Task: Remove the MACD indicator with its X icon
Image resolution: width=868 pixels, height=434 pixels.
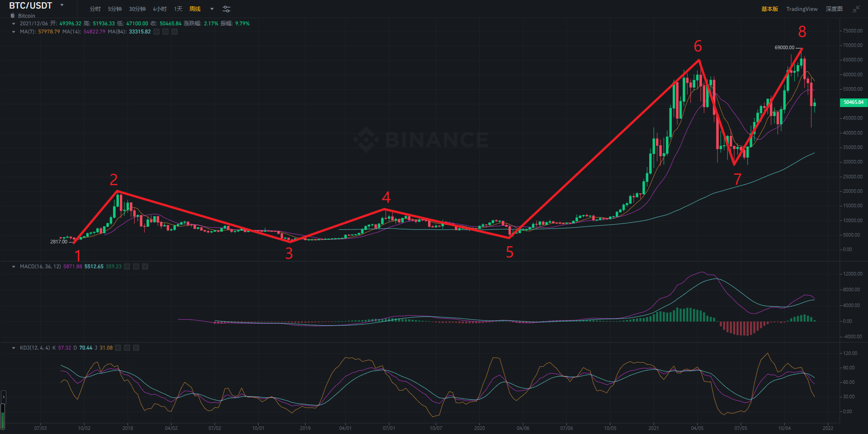Action: (145, 266)
